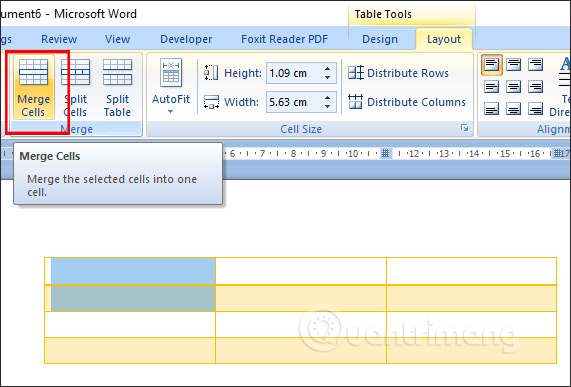The height and width of the screenshot is (387, 571).
Task: Select the Table Tools Layout tab
Action: 444,39
